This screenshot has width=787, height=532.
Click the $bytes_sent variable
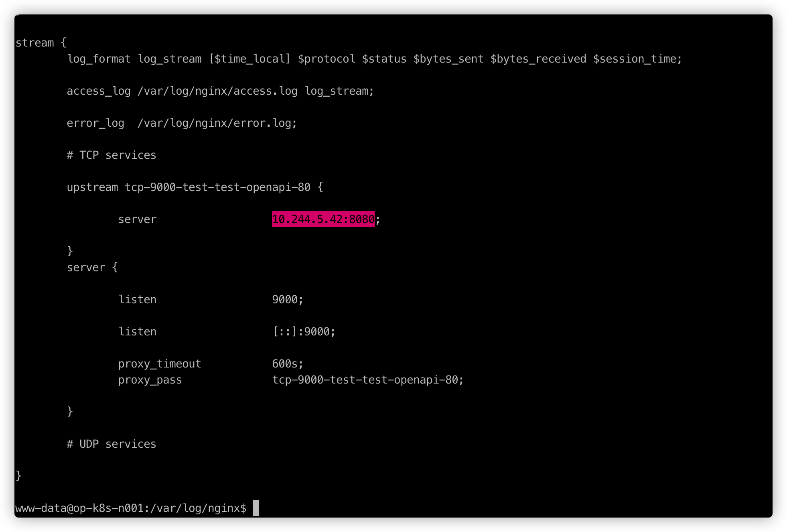[448, 59]
